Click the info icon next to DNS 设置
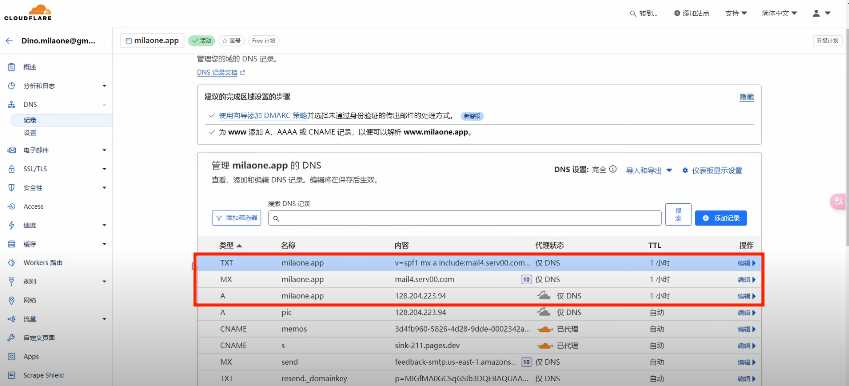This screenshot has height=386, width=849. pos(613,169)
